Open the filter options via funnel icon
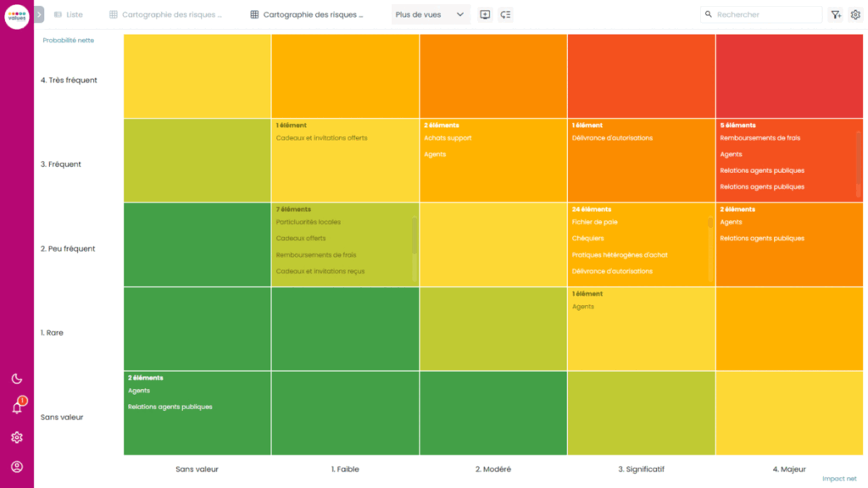Viewport: 868px width, 488px height. (836, 14)
